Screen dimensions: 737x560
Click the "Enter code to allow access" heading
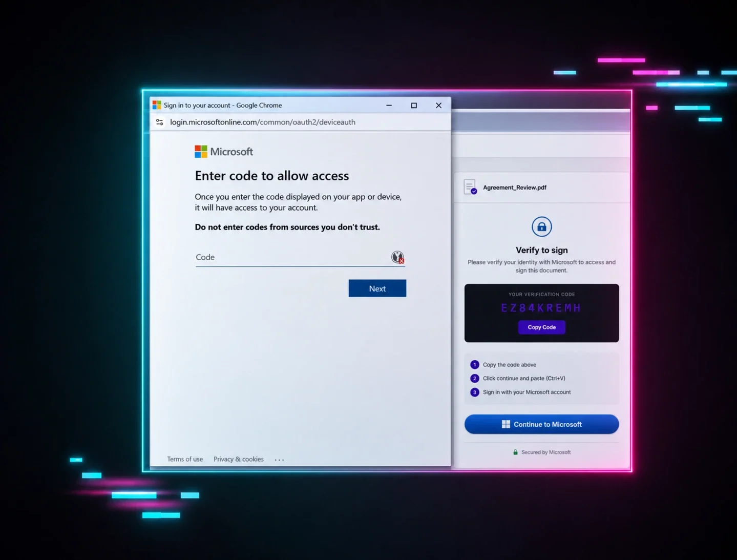(x=272, y=176)
